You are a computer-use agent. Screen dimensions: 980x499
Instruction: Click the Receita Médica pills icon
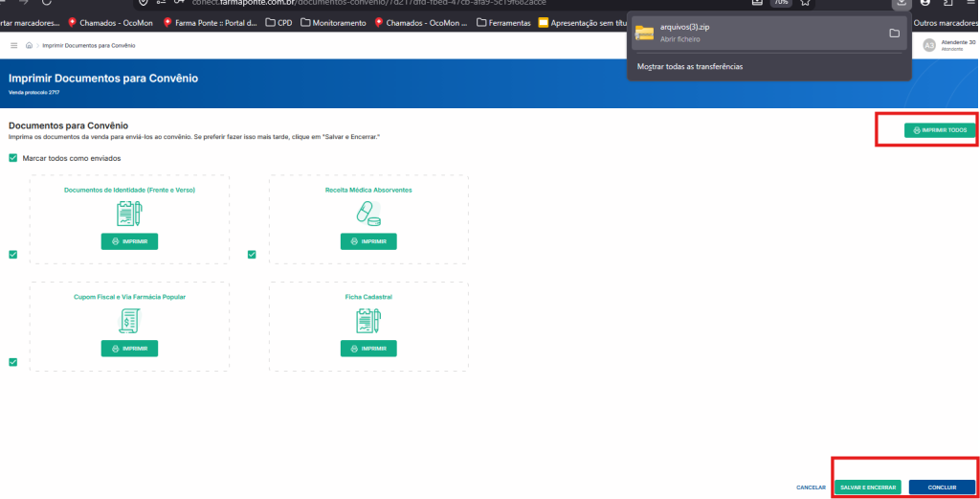click(368, 214)
